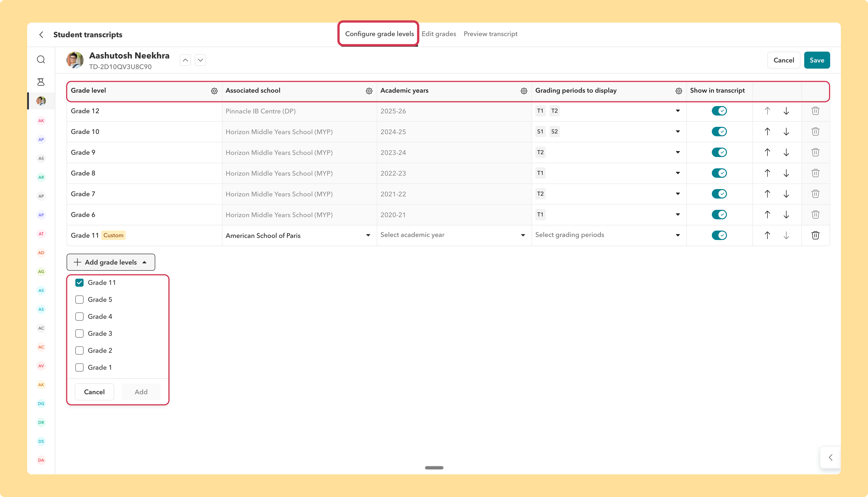Move Grade 10 row up
The height and width of the screenshot is (497, 868).
[x=767, y=132]
